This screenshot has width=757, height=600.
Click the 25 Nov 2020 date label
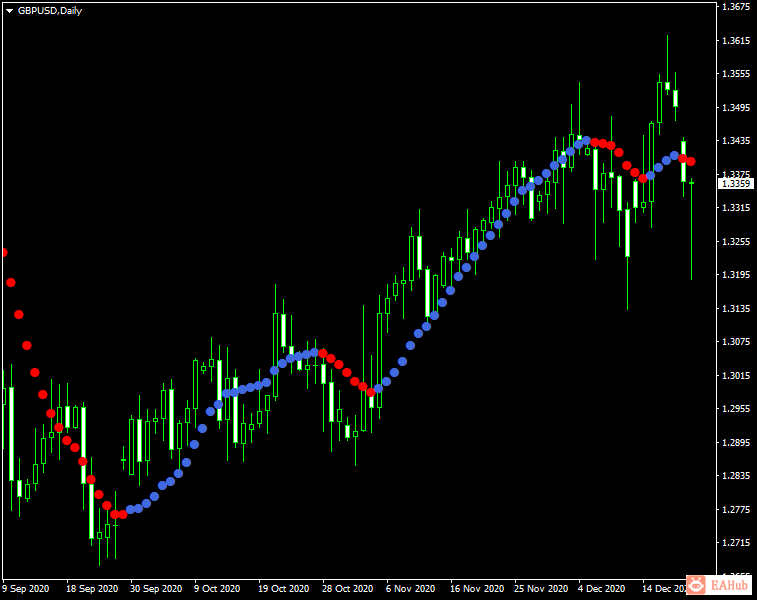coord(541,589)
